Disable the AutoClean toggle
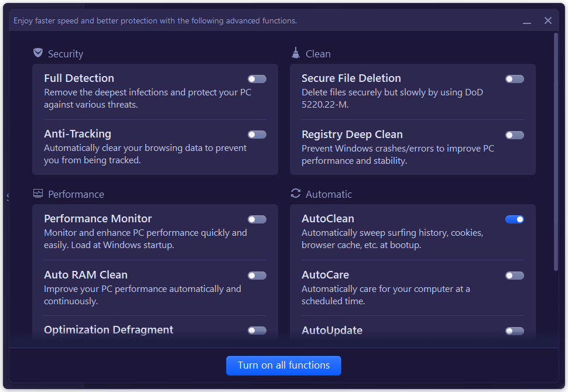 point(514,219)
